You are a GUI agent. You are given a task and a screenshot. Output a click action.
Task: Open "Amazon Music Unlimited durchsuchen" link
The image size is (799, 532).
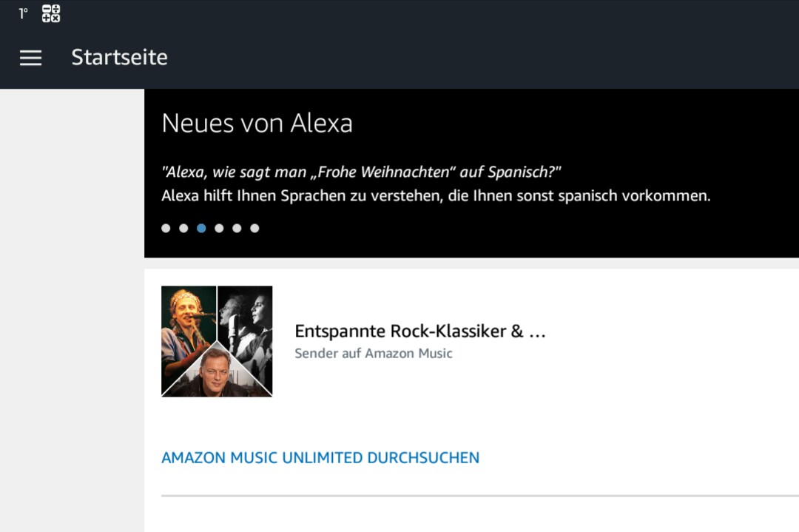click(x=320, y=457)
